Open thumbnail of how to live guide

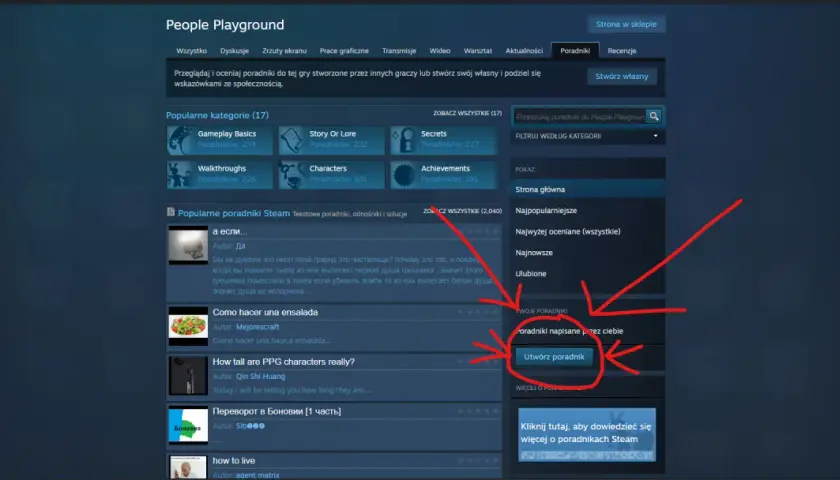pyautogui.click(x=188, y=467)
